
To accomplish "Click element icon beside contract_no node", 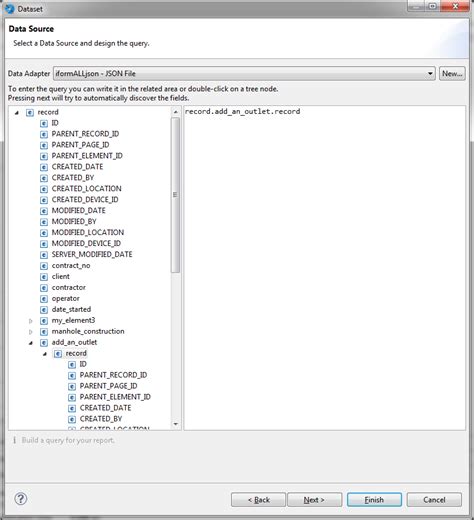I will 44,266.
